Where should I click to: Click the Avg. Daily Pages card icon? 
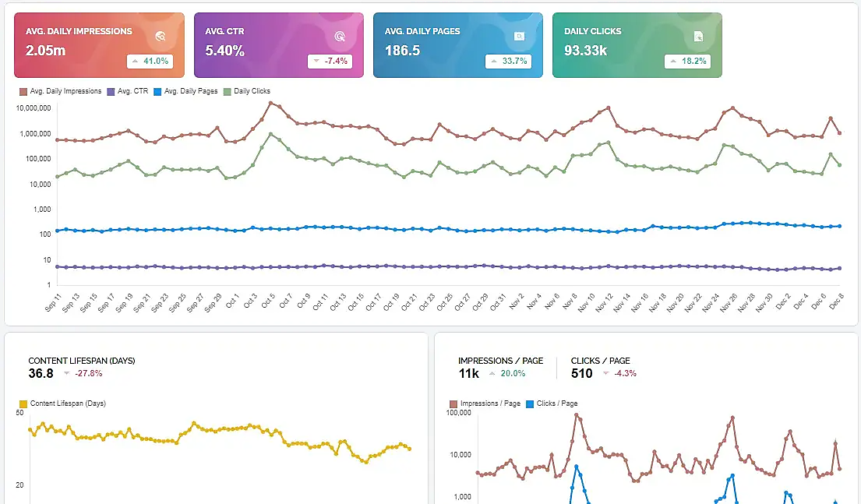pos(520,36)
